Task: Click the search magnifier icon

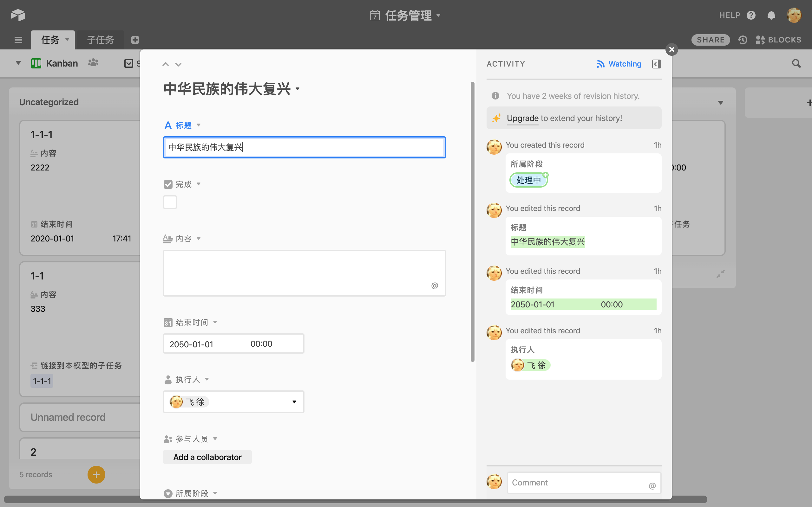Action: (x=796, y=63)
